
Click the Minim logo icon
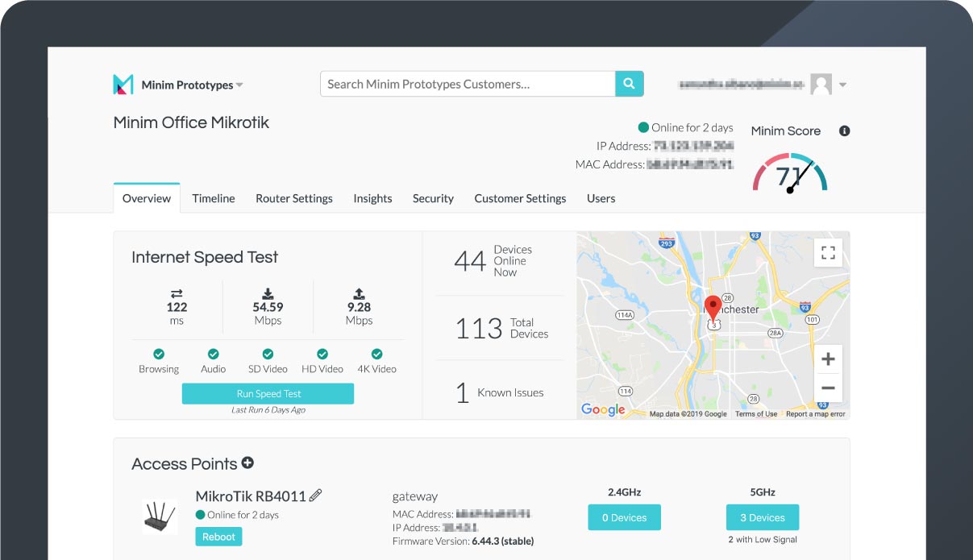(123, 85)
